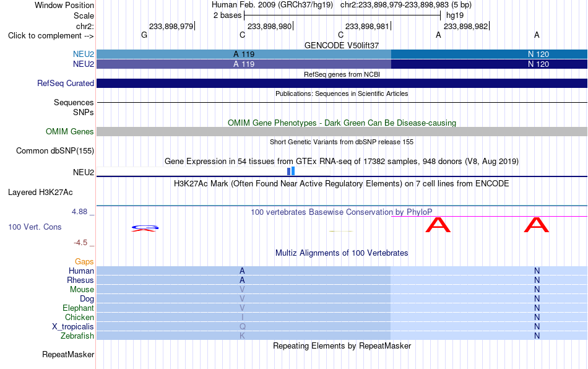Click the hg19 scale label
Image resolution: width=588 pixels, height=369 pixels.
coord(455,15)
